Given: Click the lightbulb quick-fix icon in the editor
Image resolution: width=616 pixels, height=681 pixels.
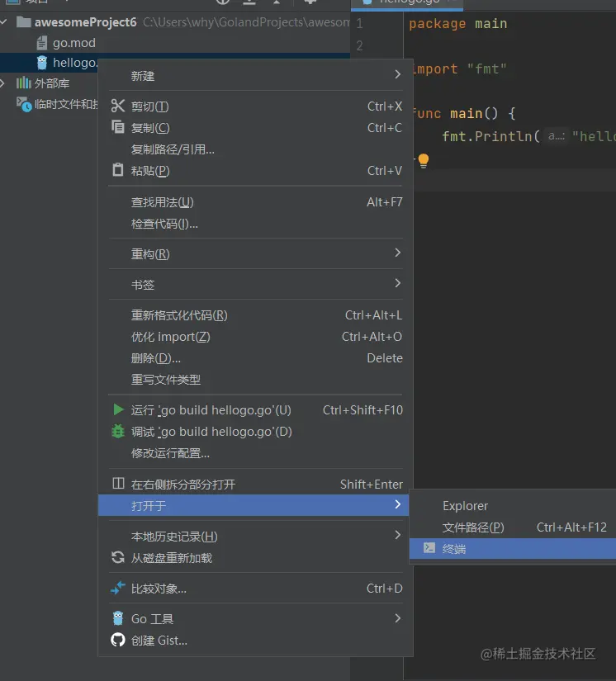Looking at the screenshot, I should [x=424, y=161].
